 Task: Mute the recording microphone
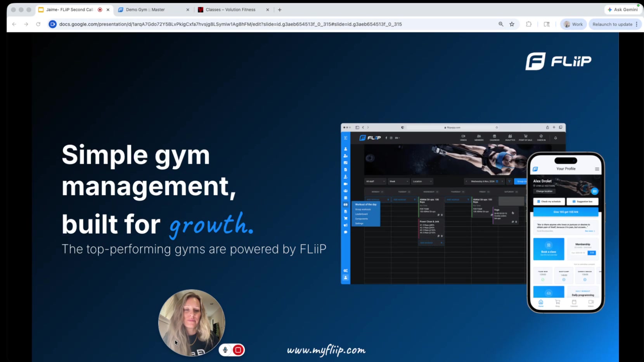(225, 350)
